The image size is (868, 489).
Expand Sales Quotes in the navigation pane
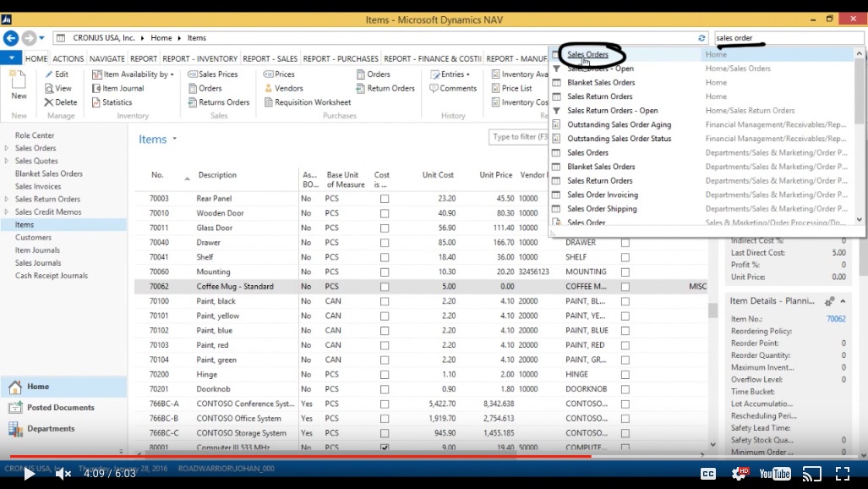click(7, 161)
